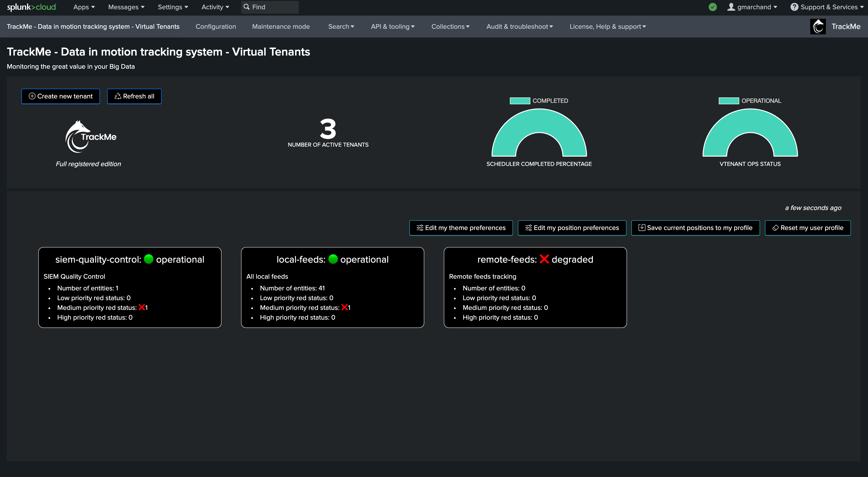Open the Collections dropdown
The image size is (868, 477).
[450, 27]
